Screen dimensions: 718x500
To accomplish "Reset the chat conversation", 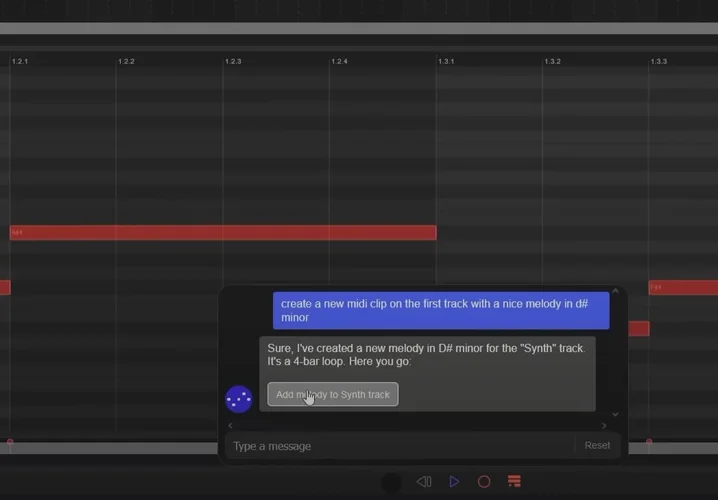I will click(x=597, y=446).
